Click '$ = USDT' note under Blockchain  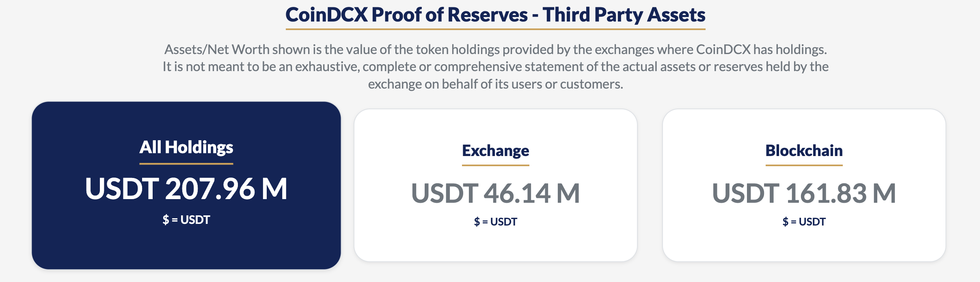coord(804,222)
